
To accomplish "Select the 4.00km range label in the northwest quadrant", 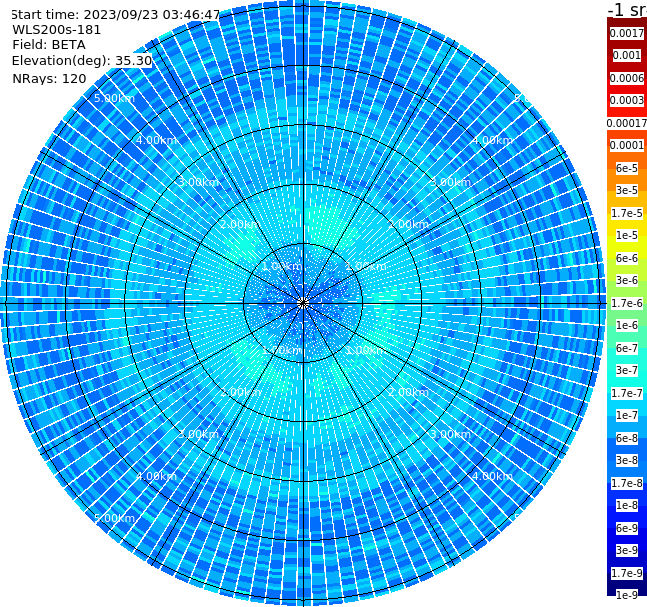I will pos(156,140).
